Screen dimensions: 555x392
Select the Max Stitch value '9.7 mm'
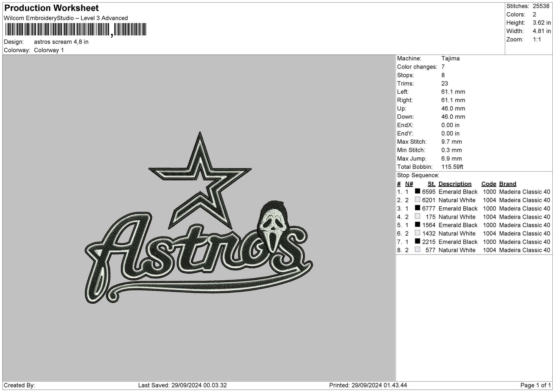452,142
